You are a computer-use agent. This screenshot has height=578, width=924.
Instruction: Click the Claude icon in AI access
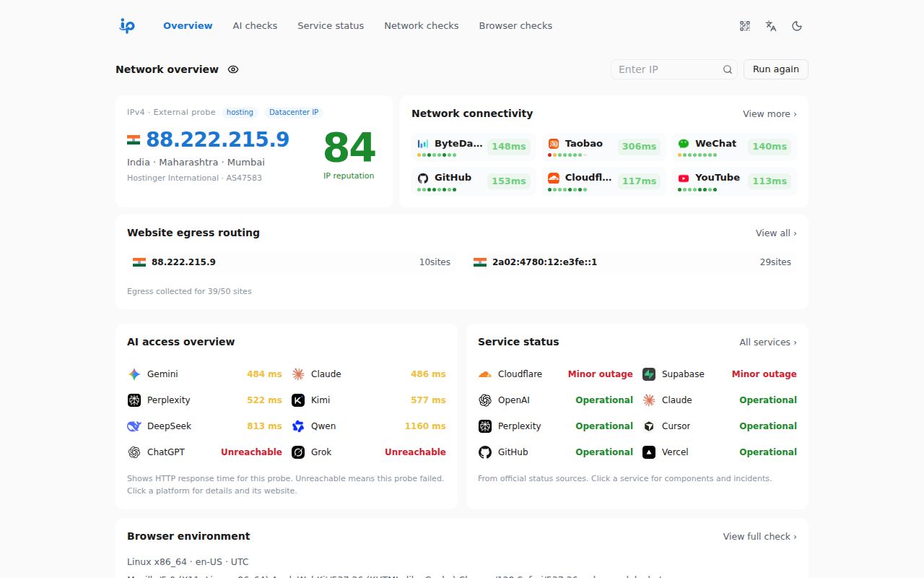pos(298,374)
